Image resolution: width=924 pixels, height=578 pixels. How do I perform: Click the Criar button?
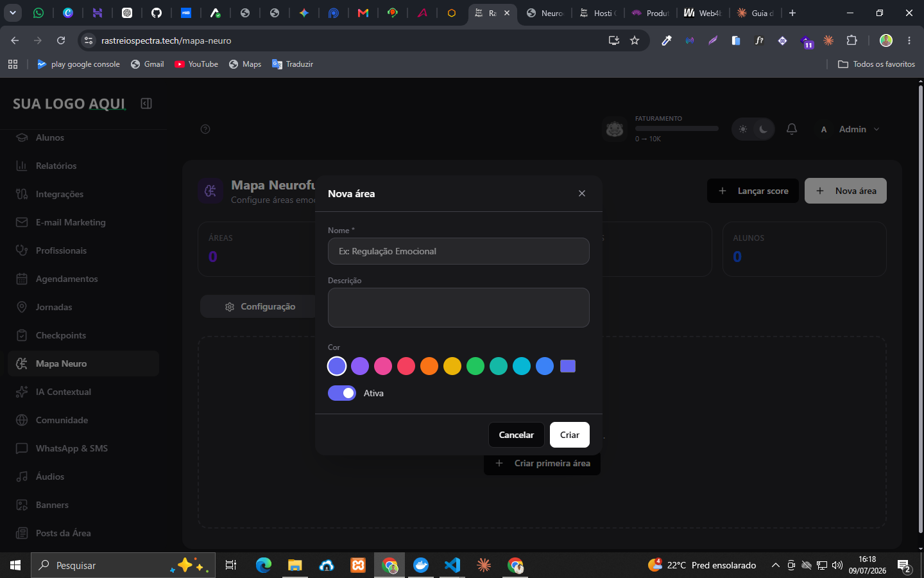point(570,435)
